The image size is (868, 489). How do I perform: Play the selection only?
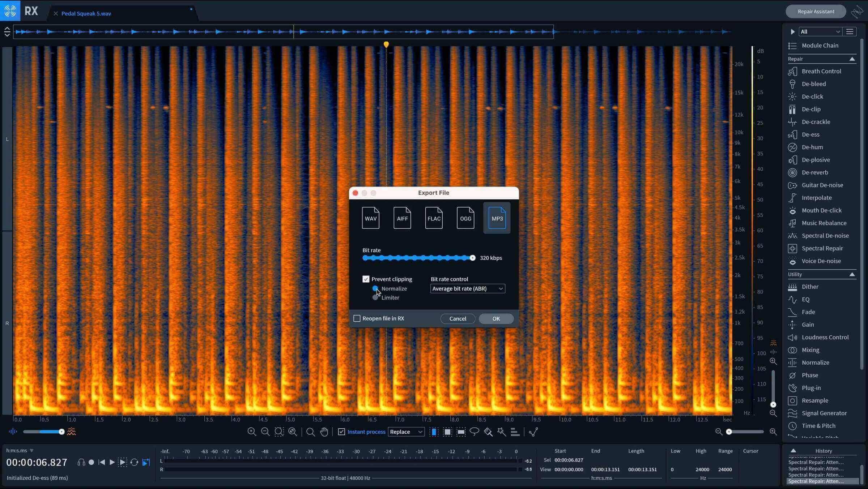coord(123,462)
